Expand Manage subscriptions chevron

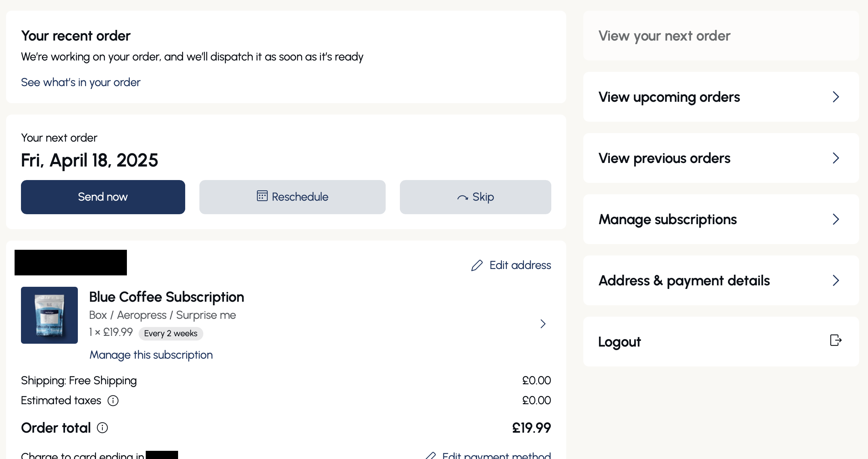point(836,219)
